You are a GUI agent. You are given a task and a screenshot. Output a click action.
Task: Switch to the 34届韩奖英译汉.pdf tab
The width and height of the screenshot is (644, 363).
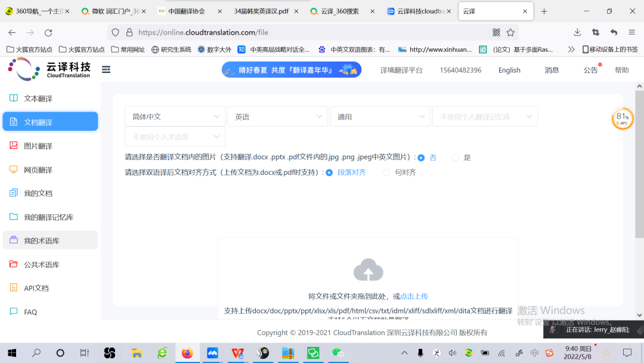pyautogui.click(x=267, y=11)
